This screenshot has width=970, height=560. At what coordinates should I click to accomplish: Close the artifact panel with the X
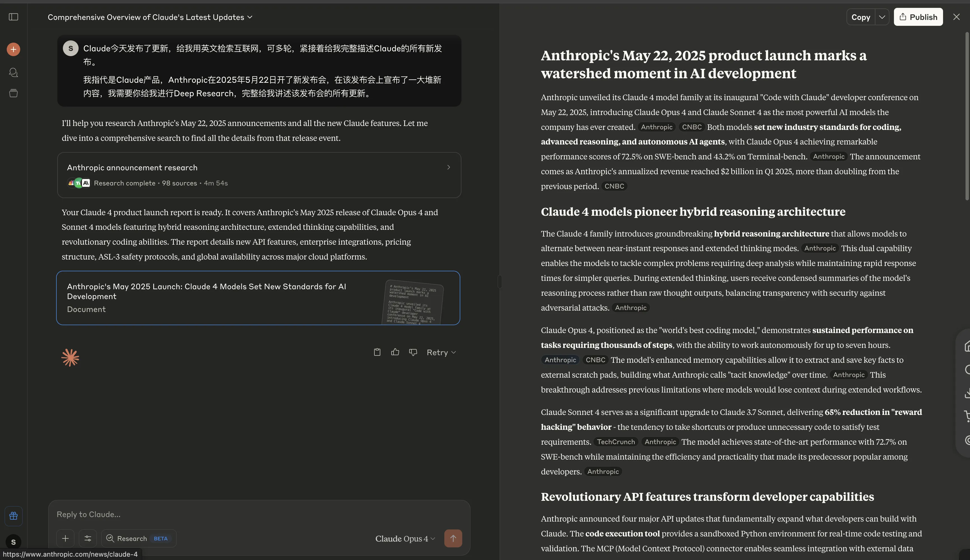point(956,17)
